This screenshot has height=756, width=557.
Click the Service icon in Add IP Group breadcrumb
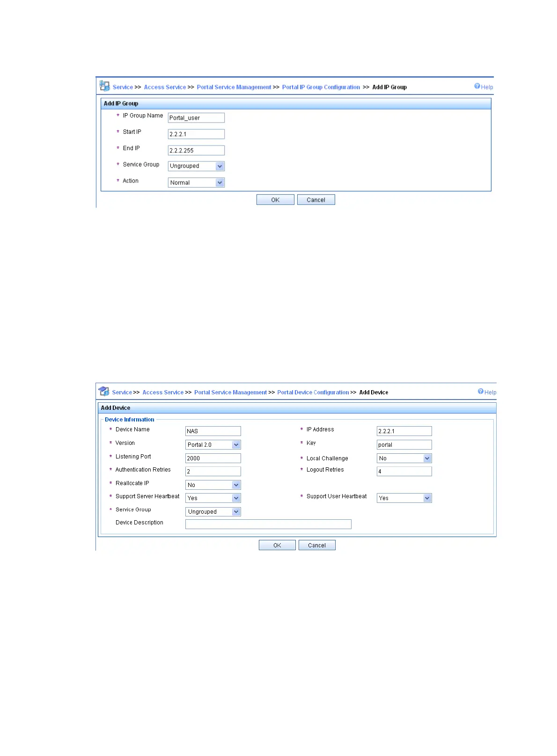pos(104,86)
